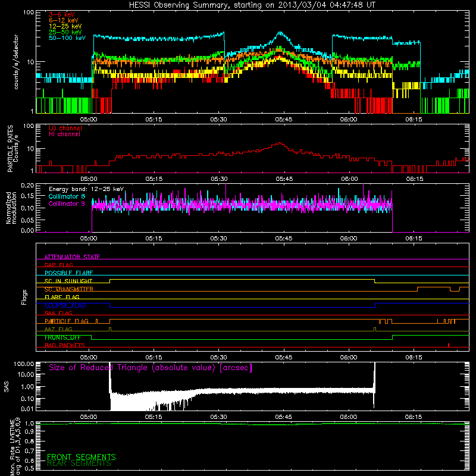Click the REAR SEGMENTS legend label
The image size is (476, 476).
[x=79, y=464]
